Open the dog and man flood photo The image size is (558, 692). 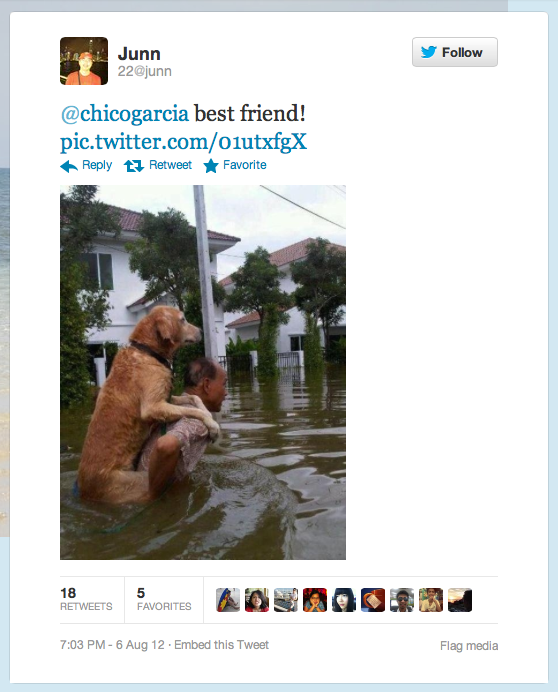[x=203, y=372]
